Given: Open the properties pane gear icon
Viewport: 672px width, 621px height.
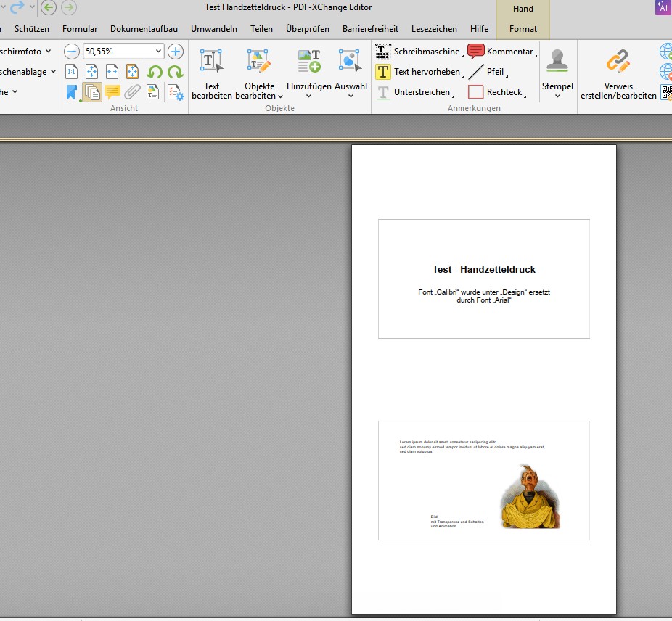Looking at the screenshot, I should [x=176, y=91].
